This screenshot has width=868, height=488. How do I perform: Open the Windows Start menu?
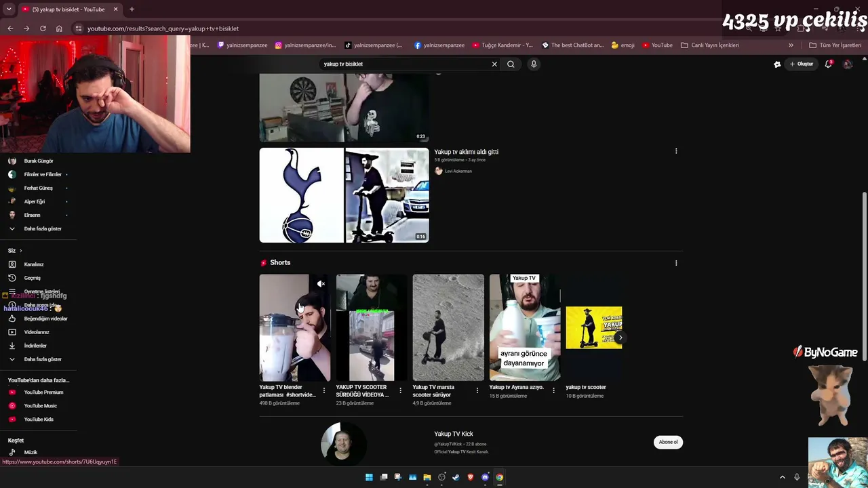[x=369, y=477]
